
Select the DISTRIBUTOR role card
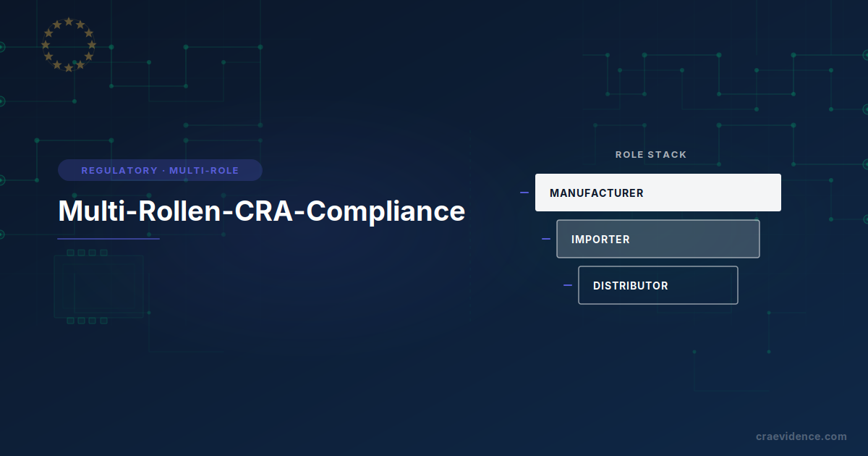pyautogui.click(x=658, y=285)
